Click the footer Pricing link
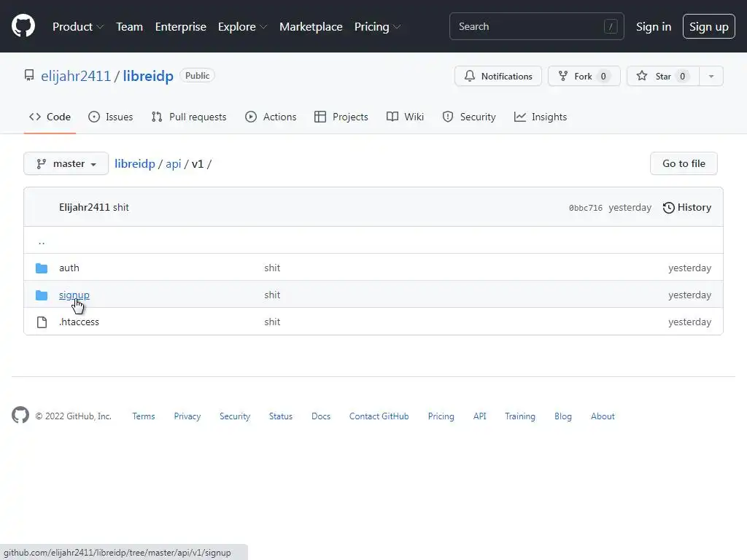The height and width of the screenshot is (560, 747). point(441,416)
